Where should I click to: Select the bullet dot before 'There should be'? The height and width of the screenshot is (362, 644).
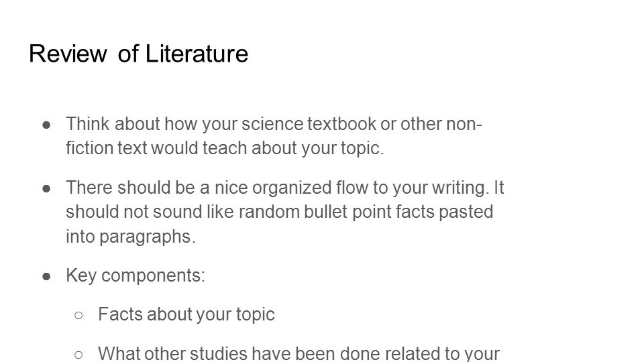click(46, 188)
